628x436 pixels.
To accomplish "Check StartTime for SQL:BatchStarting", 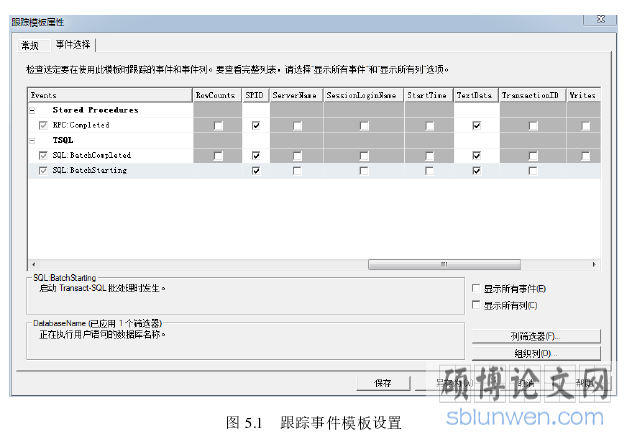I will pos(429,171).
